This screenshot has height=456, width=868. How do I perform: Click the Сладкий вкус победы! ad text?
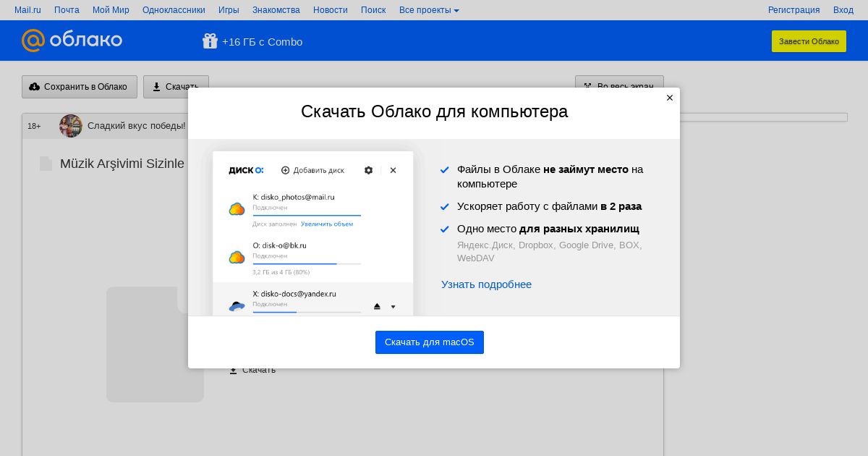(137, 126)
